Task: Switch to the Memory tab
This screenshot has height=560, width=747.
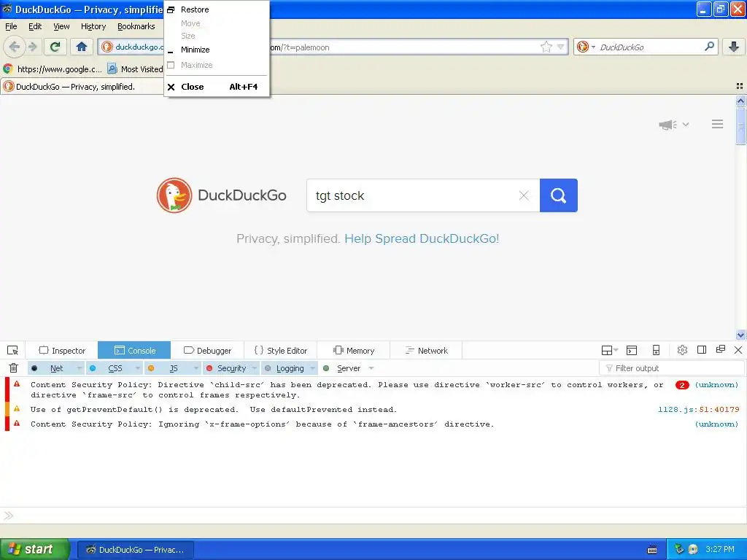Action: click(354, 351)
